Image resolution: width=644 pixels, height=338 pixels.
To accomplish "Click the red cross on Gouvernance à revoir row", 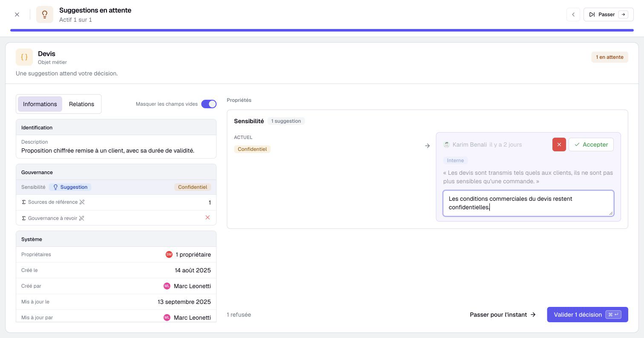I will (207, 217).
